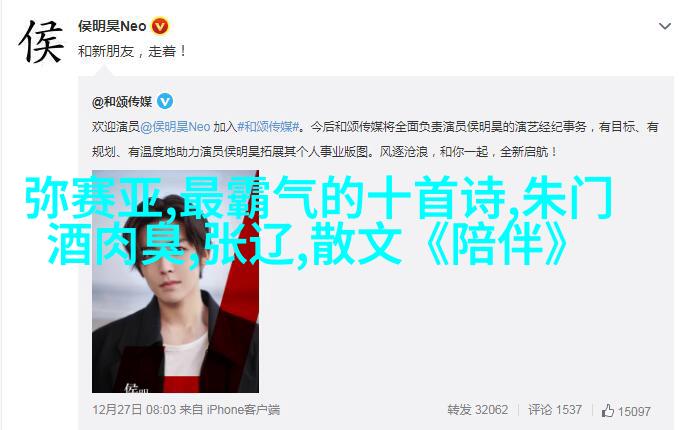Open the @和颂传媒 account link
This screenshot has height=430, width=690.
pyautogui.click(x=122, y=102)
